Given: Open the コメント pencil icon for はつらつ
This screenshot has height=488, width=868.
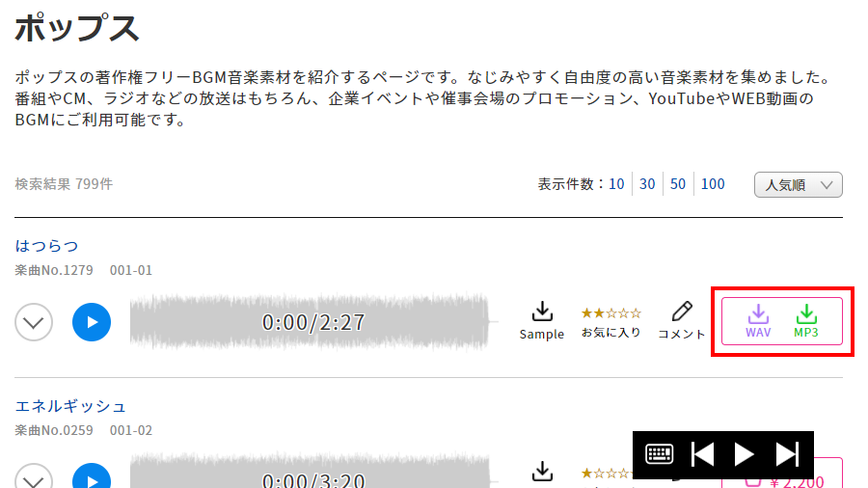Looking at the screenshot, I should [x=682, y=321].
